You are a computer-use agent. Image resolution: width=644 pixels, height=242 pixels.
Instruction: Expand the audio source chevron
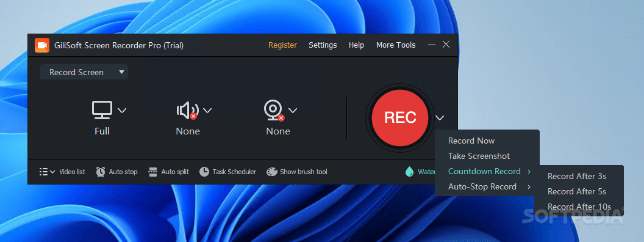coord(207,110)
